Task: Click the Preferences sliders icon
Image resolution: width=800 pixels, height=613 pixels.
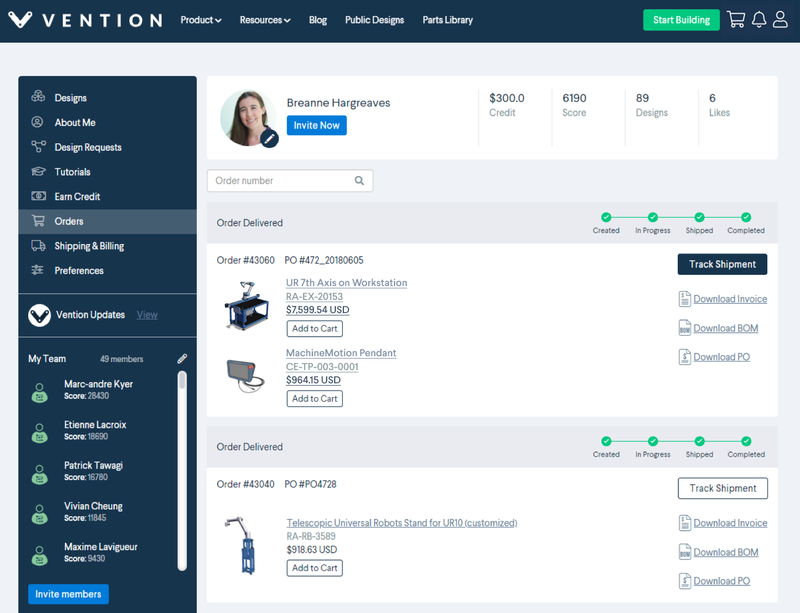Action: (x=37, y=270)
